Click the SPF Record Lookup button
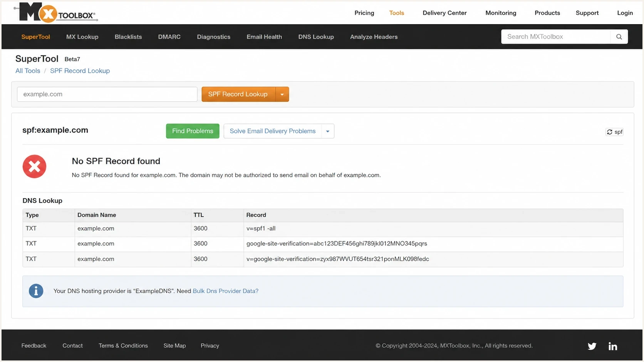644x362 pixels. point(238,94)
